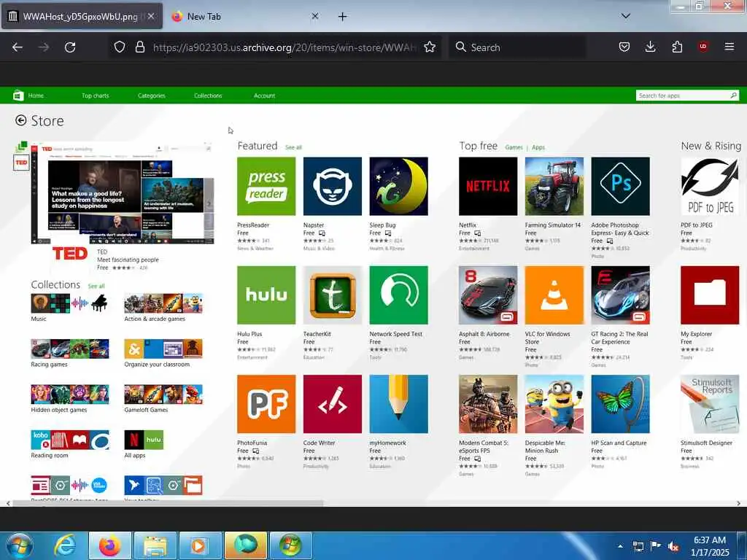Open the PDF to JPEG tile

tap(710, 186)
